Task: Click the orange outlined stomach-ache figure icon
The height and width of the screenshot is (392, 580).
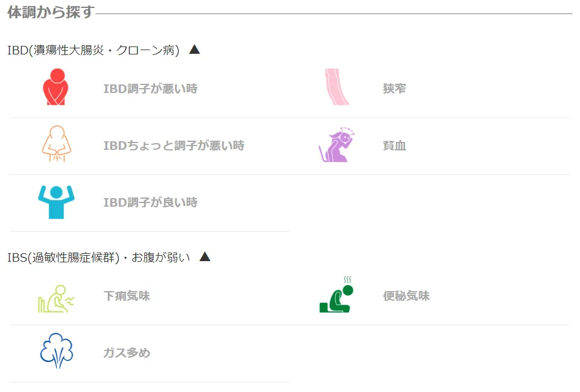Action: 56,144
